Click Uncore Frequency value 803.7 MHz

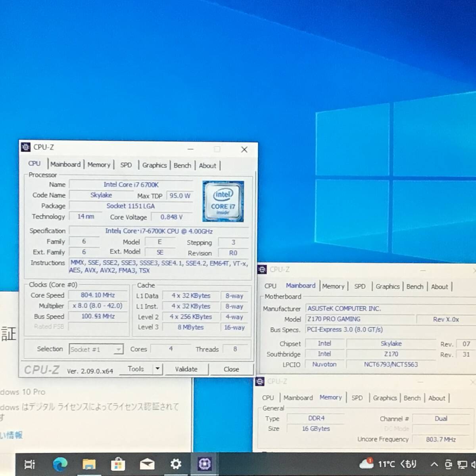[441, 440]
